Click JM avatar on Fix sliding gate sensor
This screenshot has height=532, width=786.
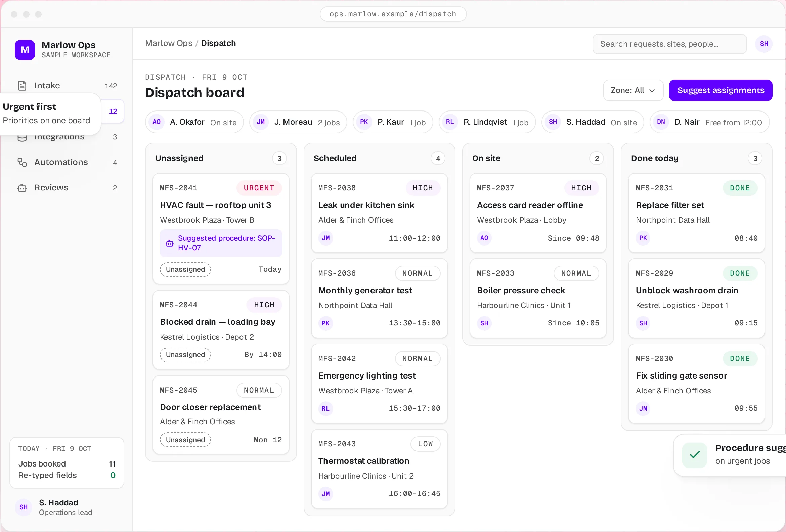pos(643,408)
